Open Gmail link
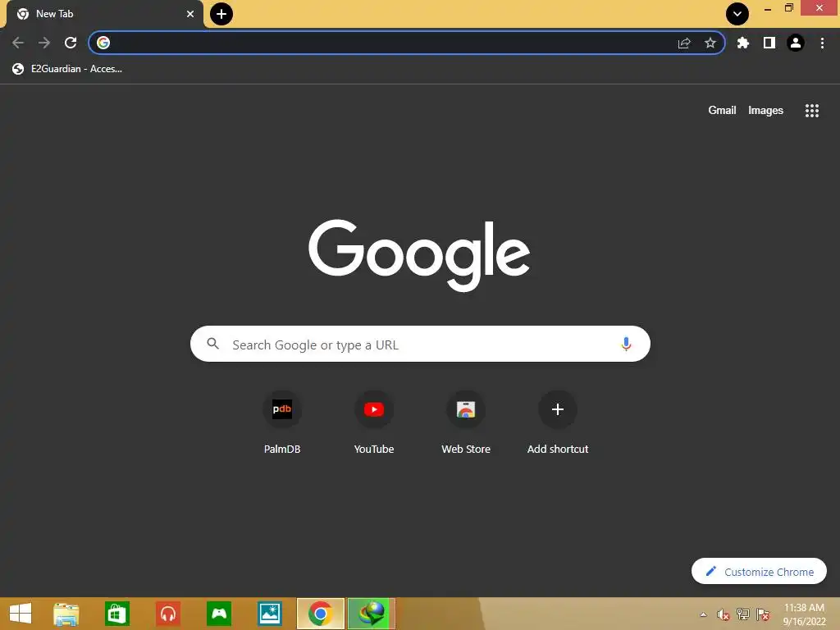This screenshot has height=630, width=840. click(722, 111)
